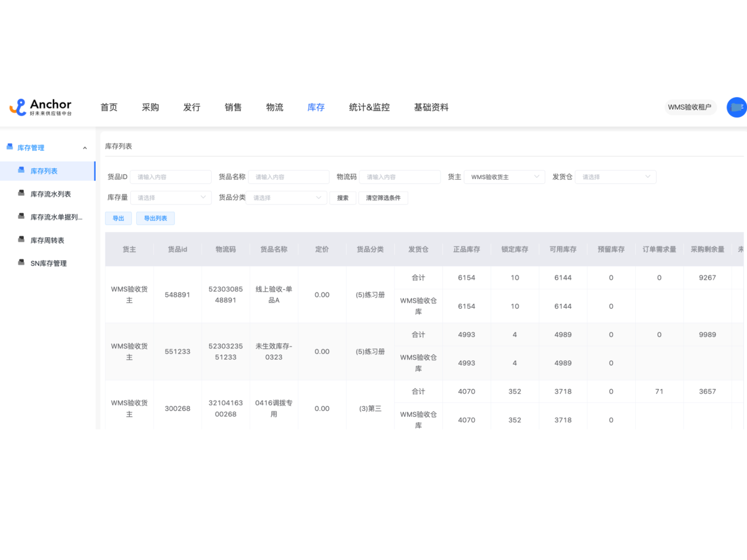Click the 清空筛选条件 button

[x=383, y=198]
